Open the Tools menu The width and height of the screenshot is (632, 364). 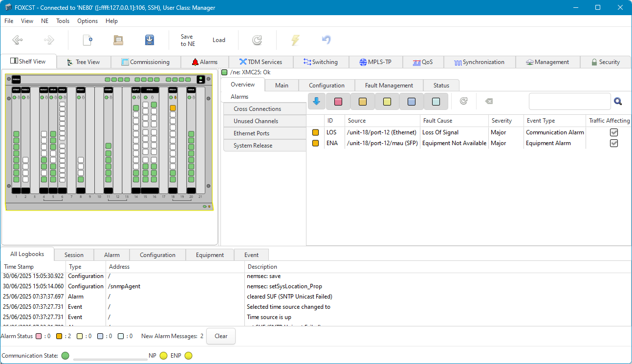63,21
